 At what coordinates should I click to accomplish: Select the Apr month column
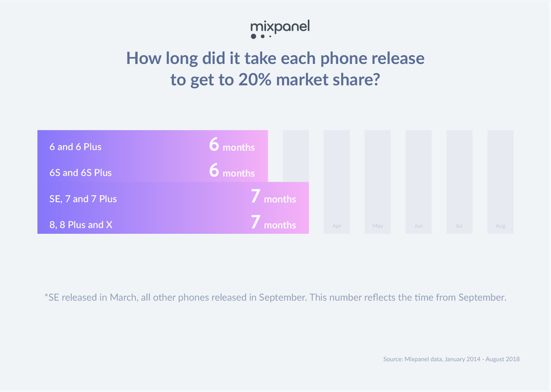point(337,182)
